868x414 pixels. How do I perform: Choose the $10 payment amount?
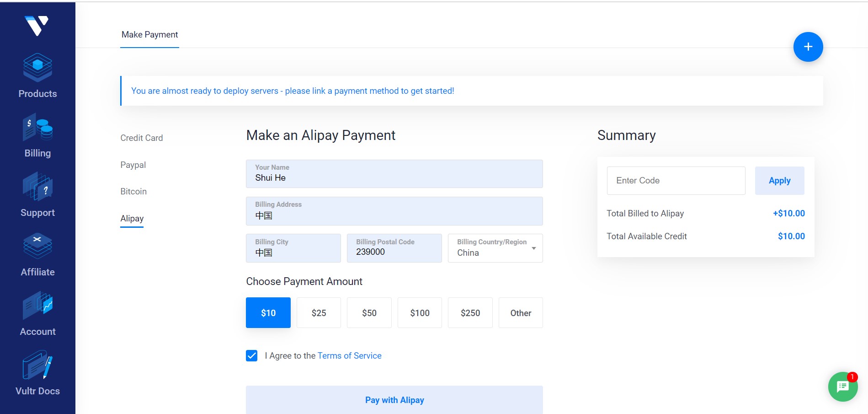click(268, 313)
